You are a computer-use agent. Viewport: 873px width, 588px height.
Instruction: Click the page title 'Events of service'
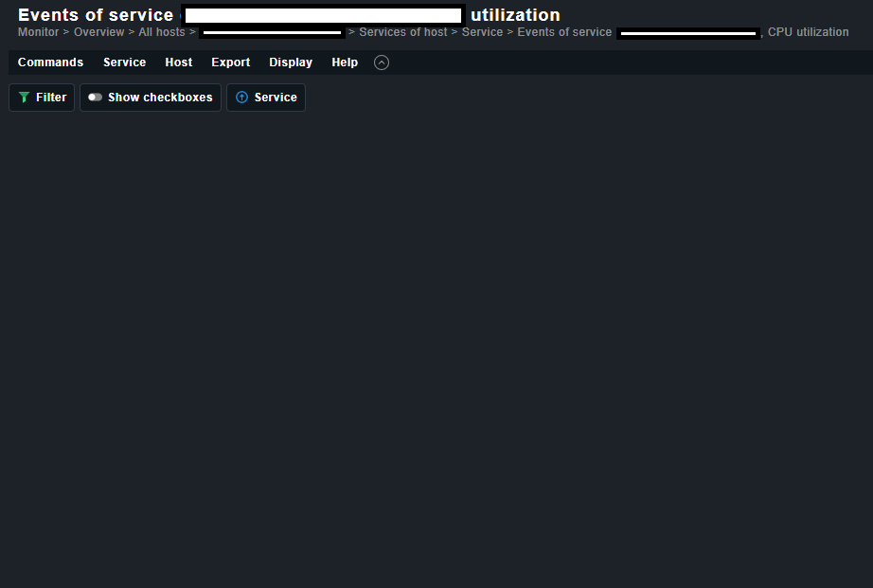point(96,15)
